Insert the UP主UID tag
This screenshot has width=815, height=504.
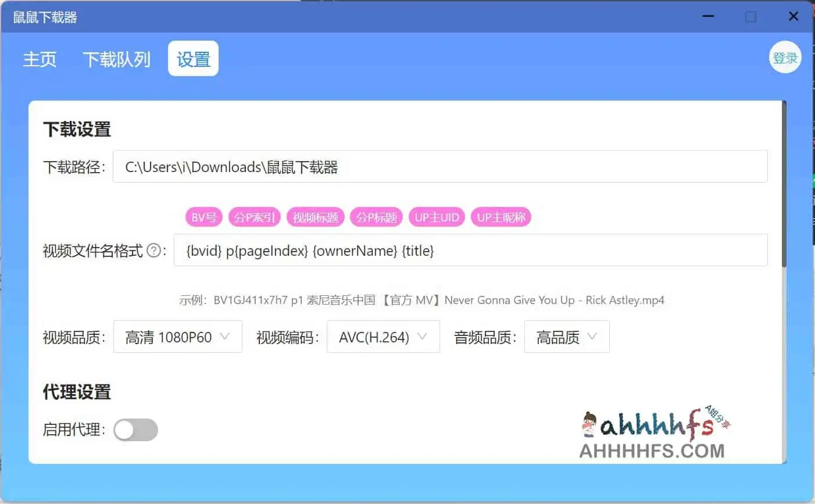[x=437, y=217]
